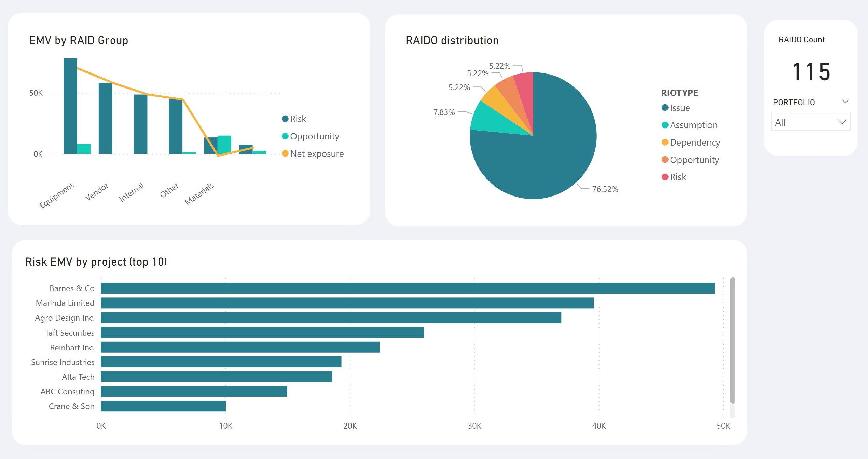868x459 pixels.
Task: Select the Marinda Limited bar
Action: pyautogui.click(x=347, y=303)
